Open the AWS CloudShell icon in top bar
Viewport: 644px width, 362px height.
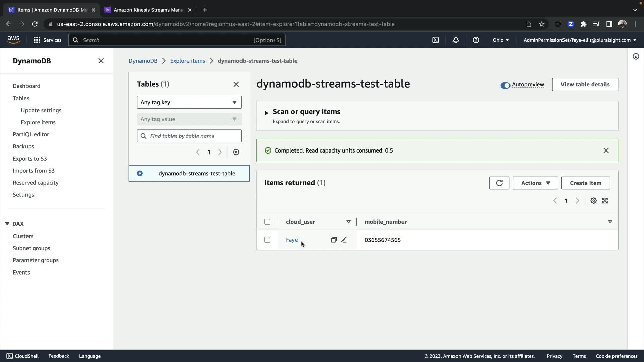pos(435,40)
